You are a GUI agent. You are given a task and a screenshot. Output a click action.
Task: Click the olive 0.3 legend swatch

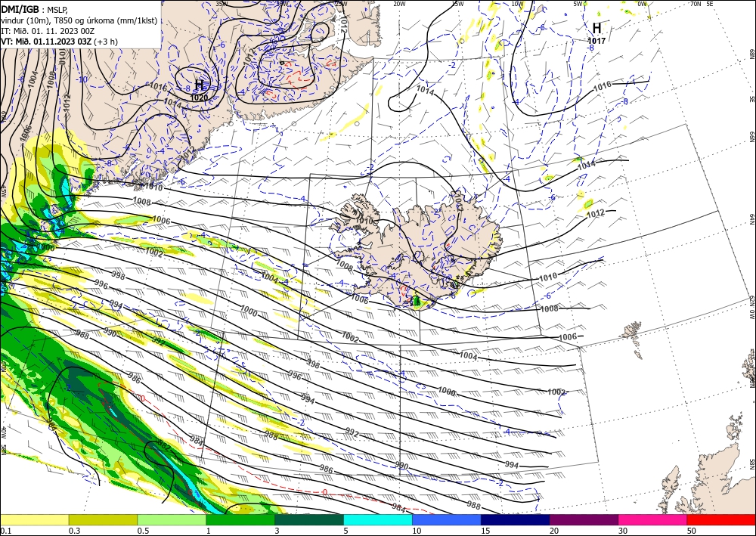[x=103, y=519]
